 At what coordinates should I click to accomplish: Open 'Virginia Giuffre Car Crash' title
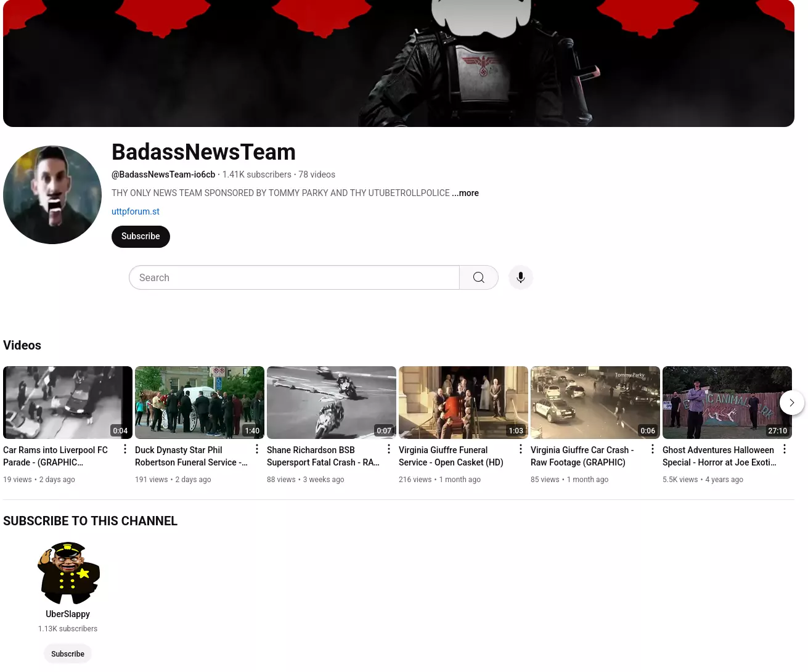click(582, 456)
